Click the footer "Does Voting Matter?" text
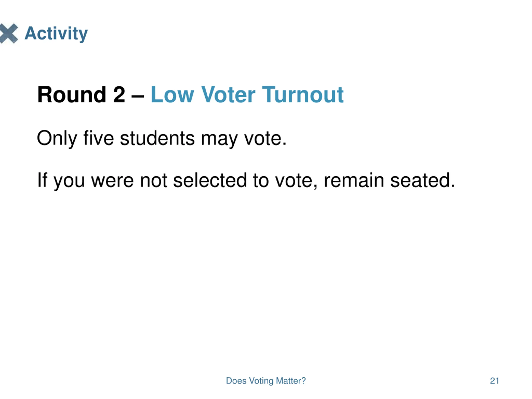Viewport: 532px width, 399px height. click(x=266, y=381)
